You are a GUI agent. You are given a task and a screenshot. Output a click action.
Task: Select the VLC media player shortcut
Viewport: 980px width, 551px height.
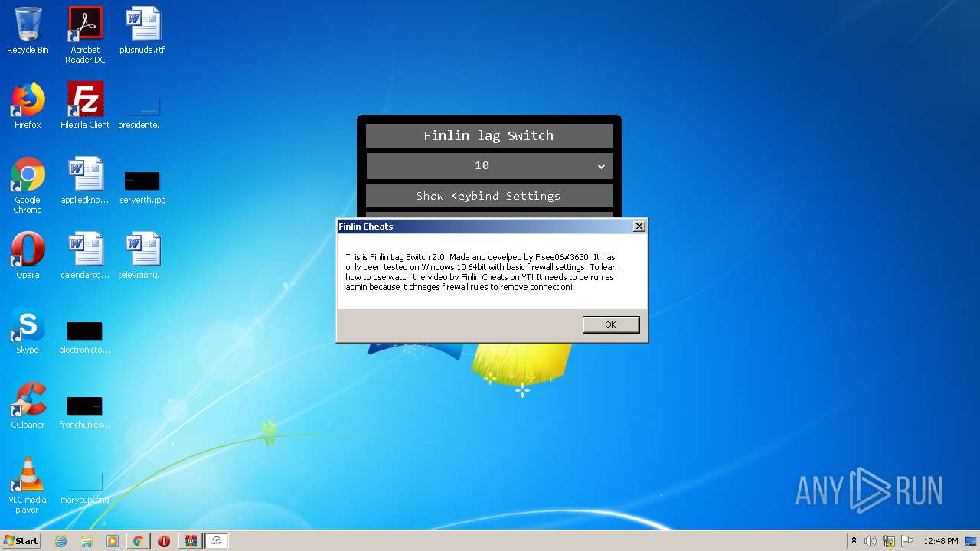28,486
